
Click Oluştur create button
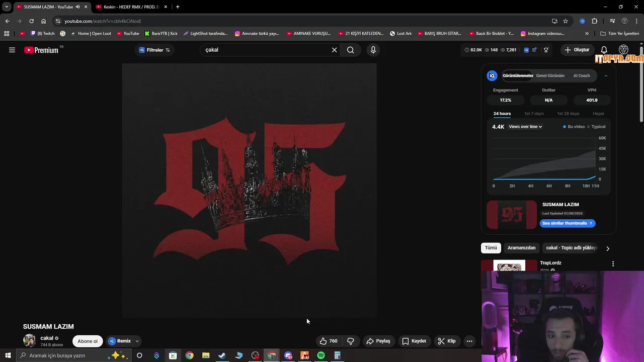577,50
